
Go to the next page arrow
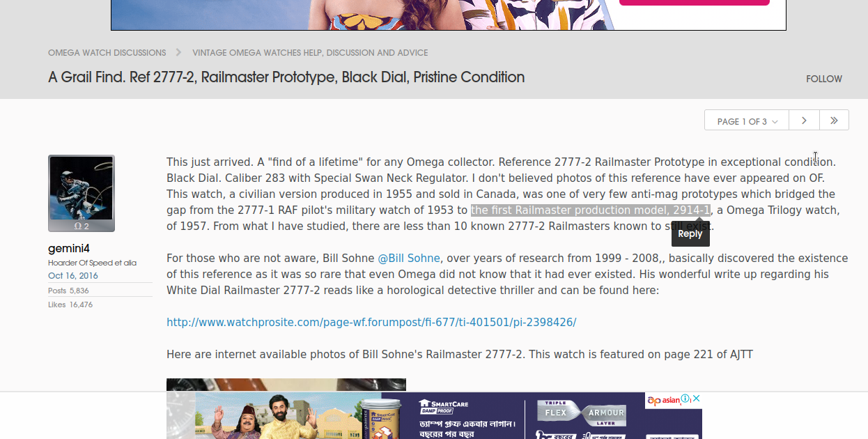[804, 121]
